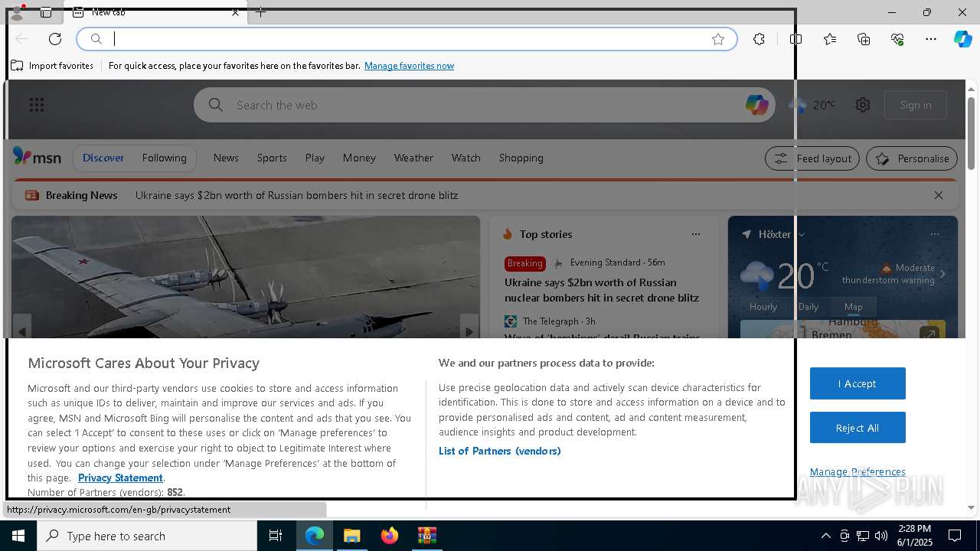Open Ukraine bombers Top stories headline
The width and height of the screenshot is (980, 551).
pyautogui.click(x=602, y=290)
